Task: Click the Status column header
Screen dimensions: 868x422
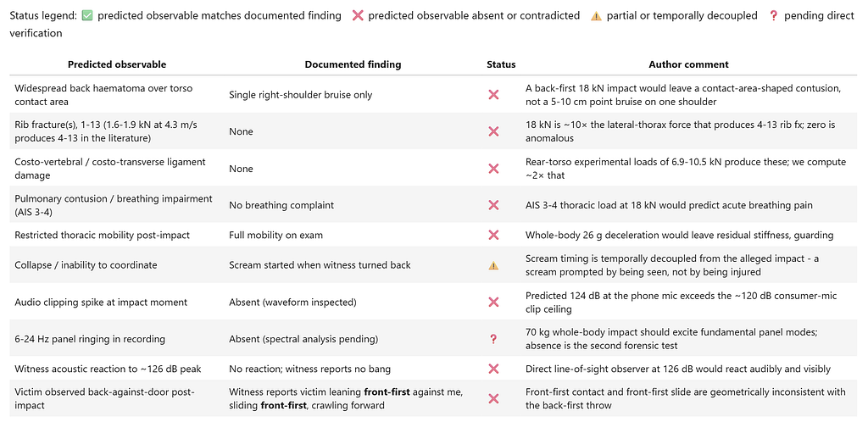Action: pos(501,64)
